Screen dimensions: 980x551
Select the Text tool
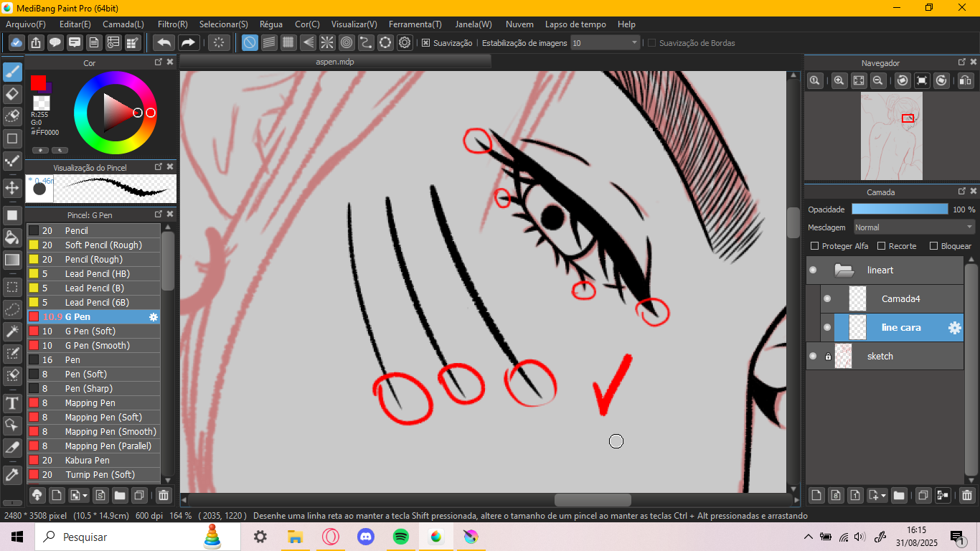(x=11, y=403)
